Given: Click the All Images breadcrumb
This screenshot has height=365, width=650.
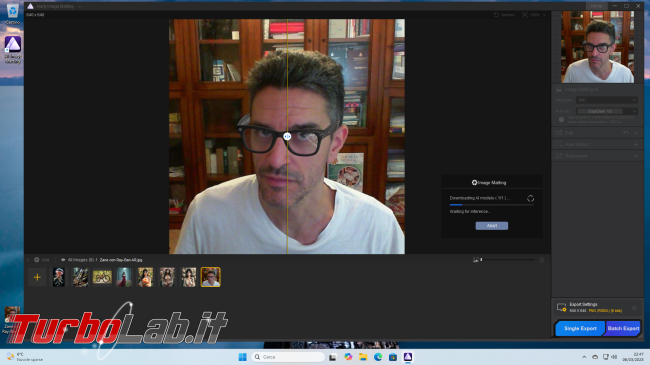Looking at the screenshot, I should pos(80,260).
